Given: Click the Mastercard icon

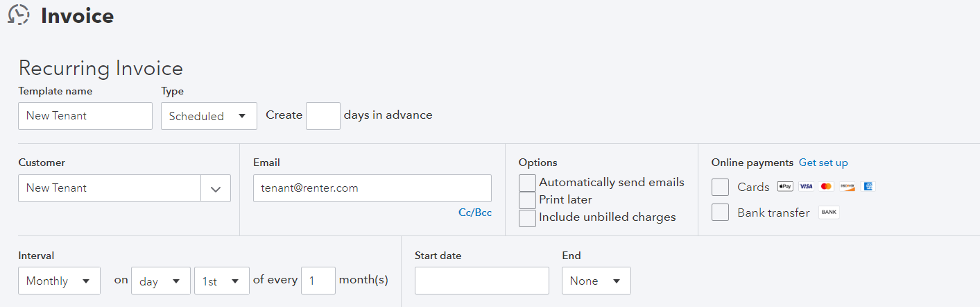Looking at the screenshot, I should (826, 187).
